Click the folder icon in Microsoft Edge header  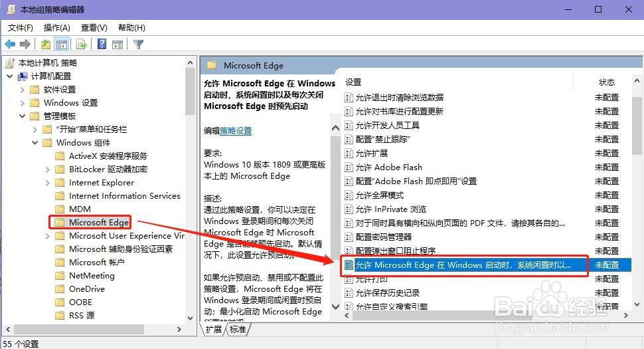coord(212,65)
